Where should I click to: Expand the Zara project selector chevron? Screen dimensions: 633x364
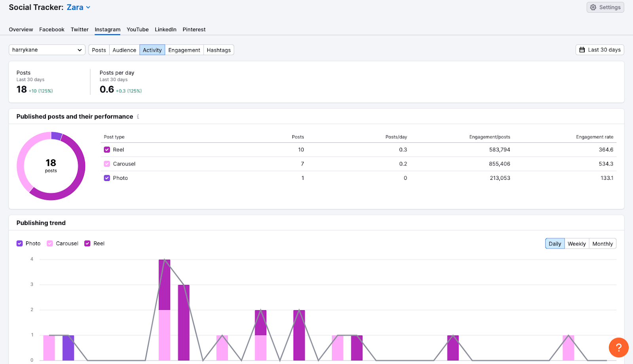pos(88,8)
